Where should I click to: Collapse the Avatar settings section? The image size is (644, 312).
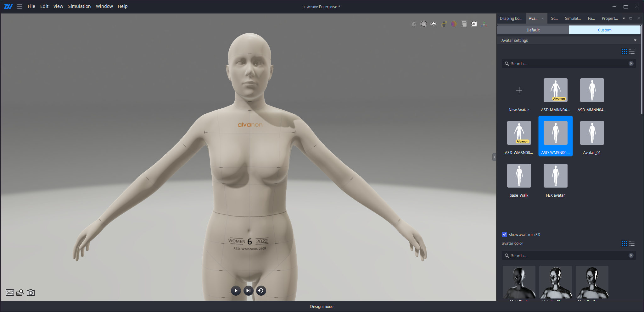click(x=635, y=40)
